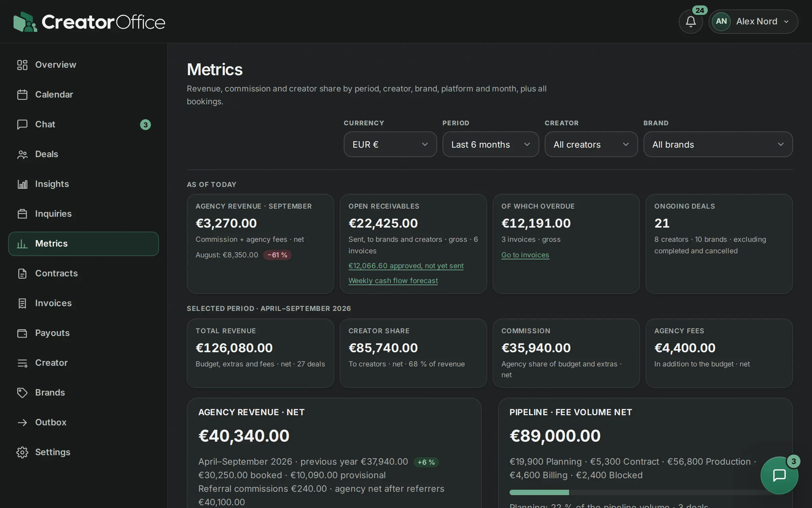
Task: Click the Total Revenue €126,080.00 value
Action: tap(234, 348)
